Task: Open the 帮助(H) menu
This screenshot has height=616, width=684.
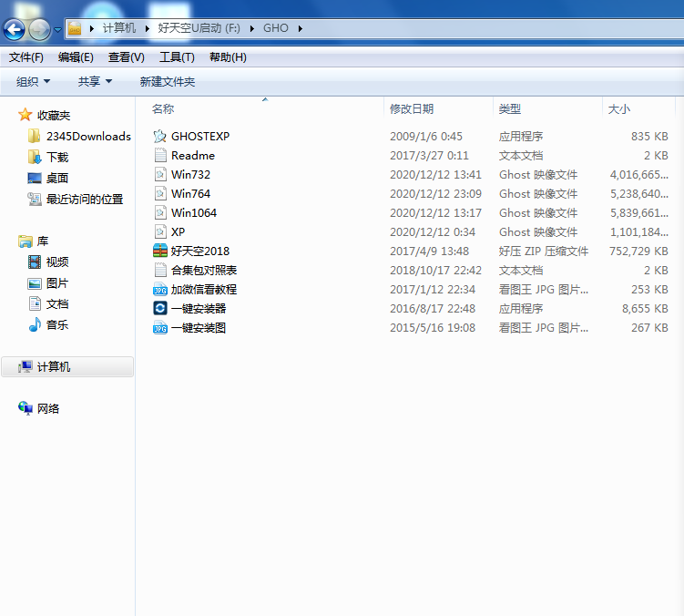Action: [x=228, y=57]
